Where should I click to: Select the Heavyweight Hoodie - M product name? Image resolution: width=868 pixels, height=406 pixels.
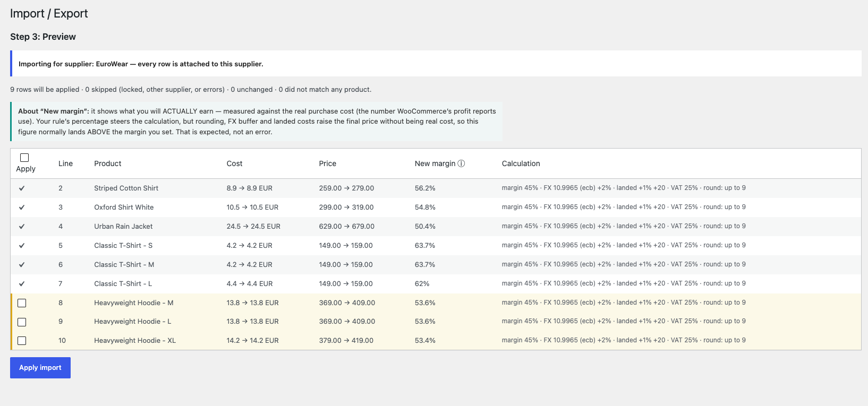[x=134, y=303]
